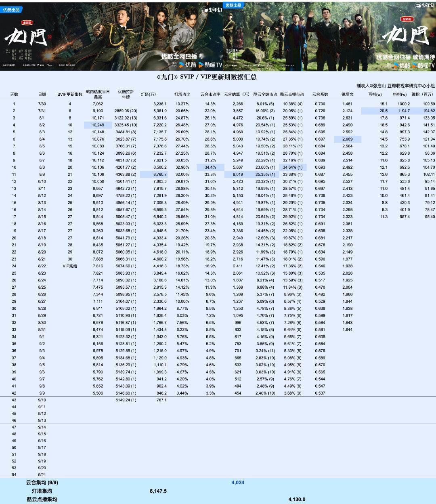The height and width of the screenshot is (504, 436).
Task: Click the highlighted 6,019 云合估算 cell
Action: 238,174
